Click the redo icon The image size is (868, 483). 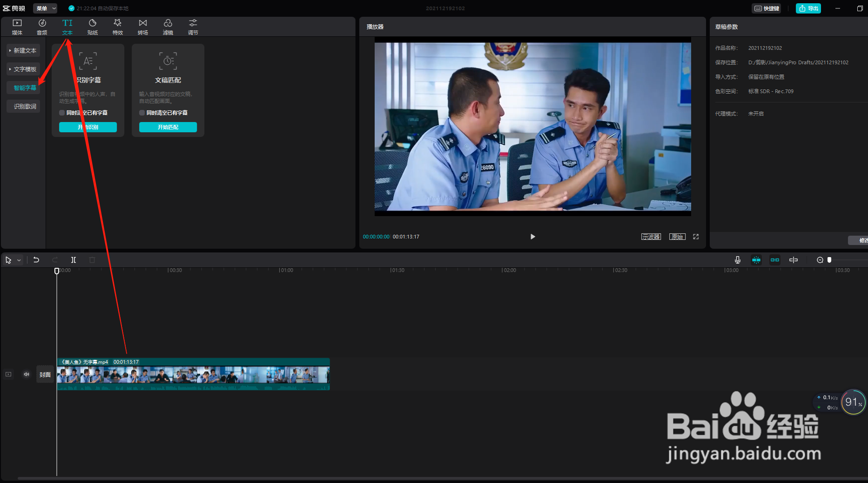coord(55,260)
